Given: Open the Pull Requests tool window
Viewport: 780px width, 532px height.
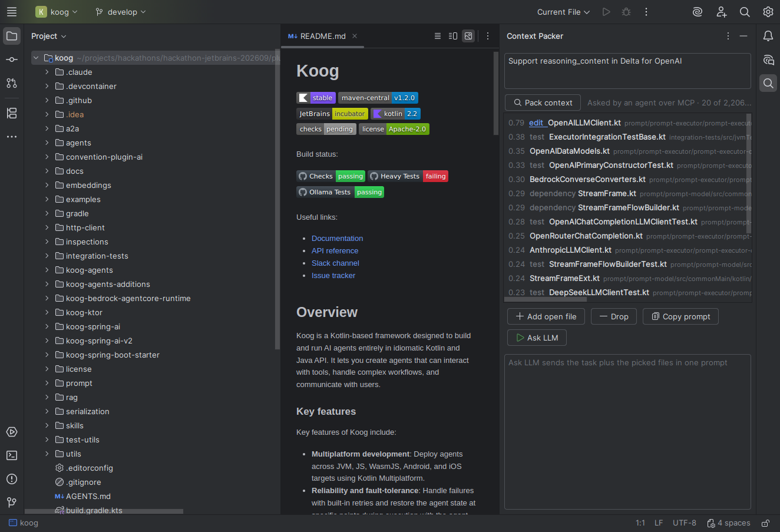Looking at the screenshot, I should pyautogui.click(x=12, y=83).
